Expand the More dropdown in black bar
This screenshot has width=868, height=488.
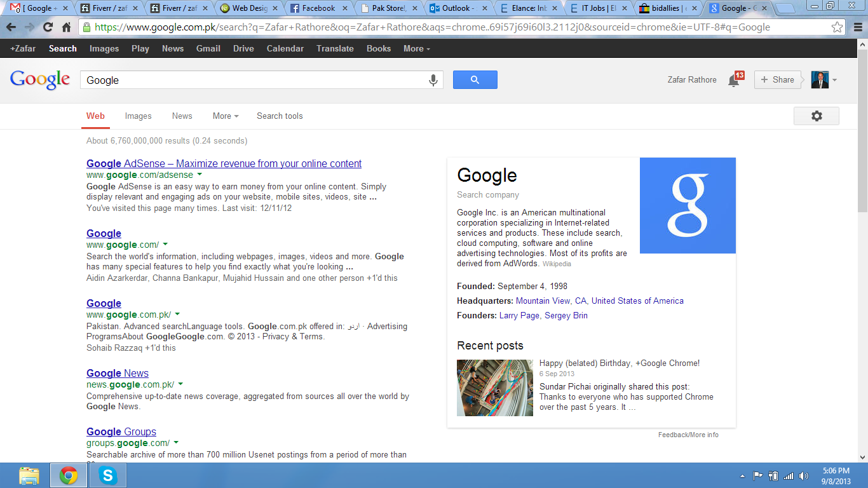pos(416,48)
